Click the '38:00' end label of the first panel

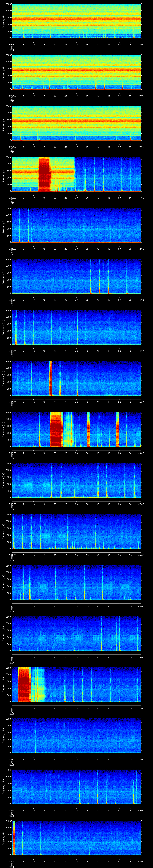[141, 44]
